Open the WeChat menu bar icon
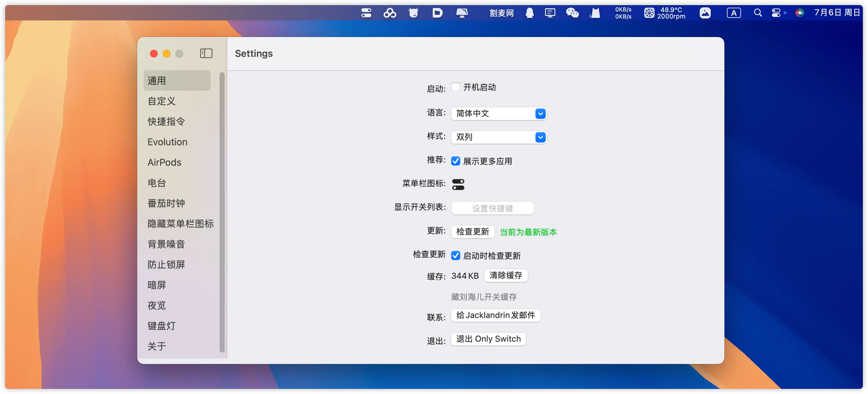 point(572,13)
